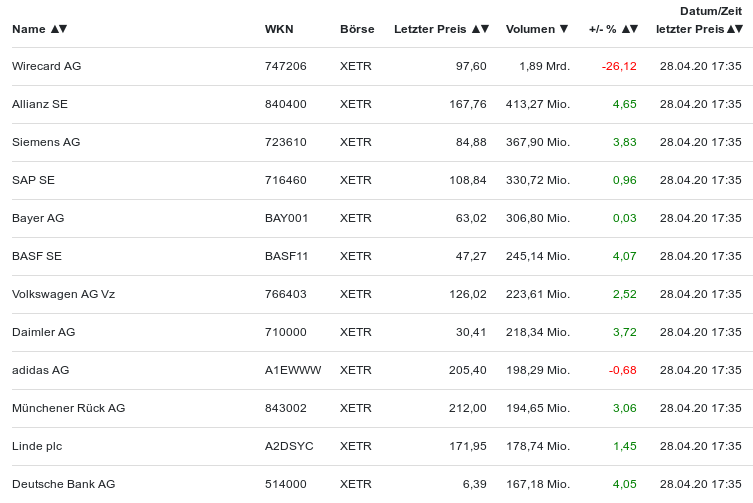753x503 pixels.
Task: Open Volkswagen AG Vz listing
Action: point(63,294)
